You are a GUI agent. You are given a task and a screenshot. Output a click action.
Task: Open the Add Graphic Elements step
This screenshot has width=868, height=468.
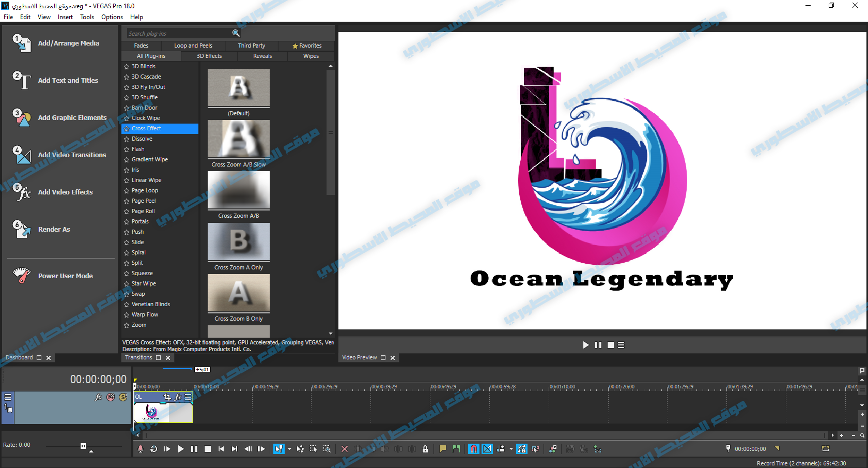60,118
